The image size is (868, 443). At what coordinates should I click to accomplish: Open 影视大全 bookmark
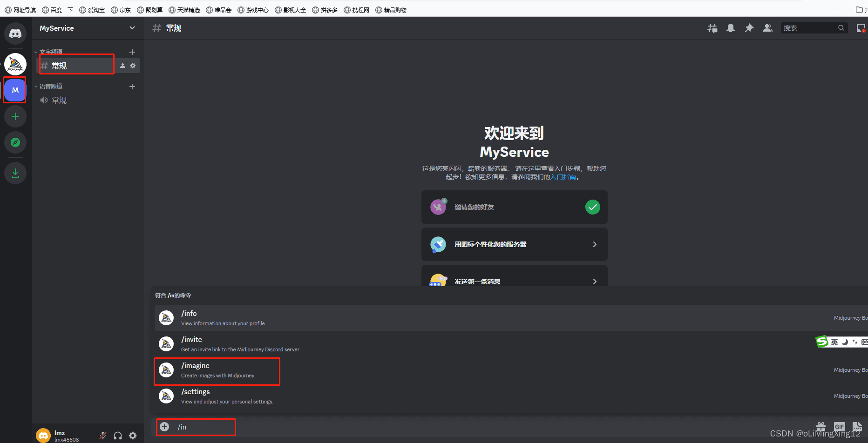[291, 10]
